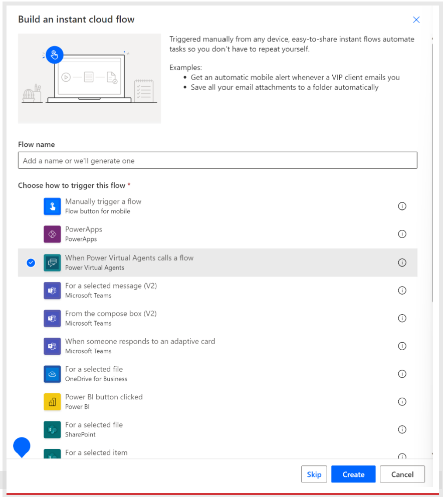Click Teams icon for adaptive card trigger
Screen dimensions: 448x497
point(52,346)
